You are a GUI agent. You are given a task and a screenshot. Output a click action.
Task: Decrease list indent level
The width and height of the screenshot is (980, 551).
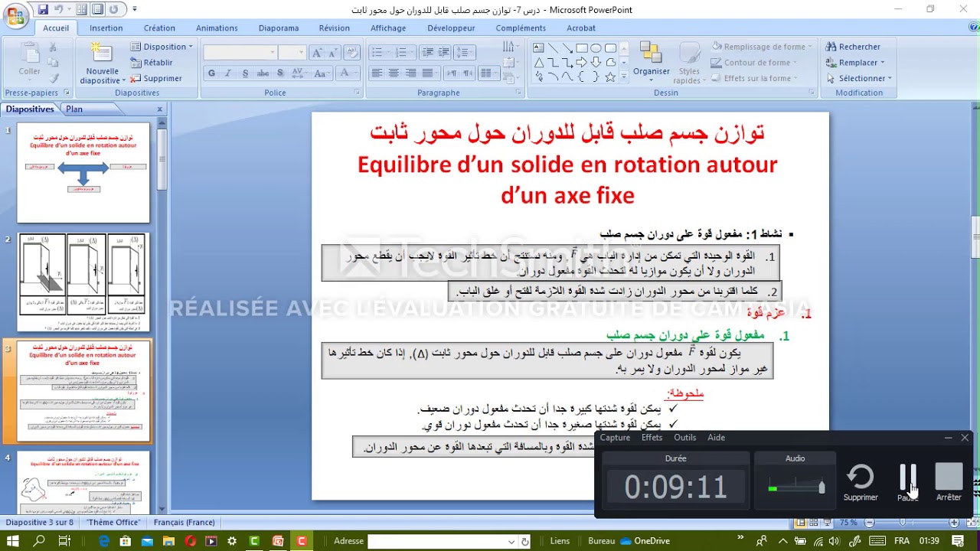427,52
